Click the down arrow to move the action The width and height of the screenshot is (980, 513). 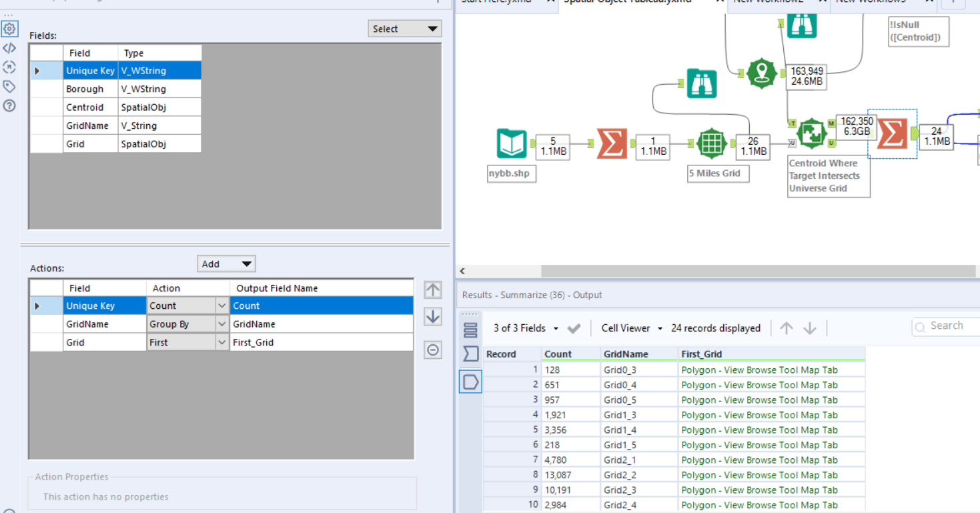[x=432, y=316]
